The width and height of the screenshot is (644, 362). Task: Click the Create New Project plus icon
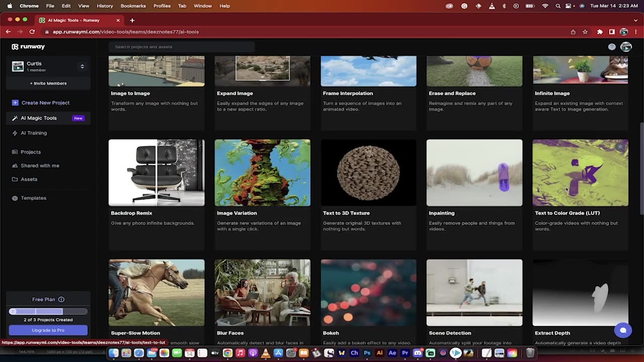click(x=15, y=103)
